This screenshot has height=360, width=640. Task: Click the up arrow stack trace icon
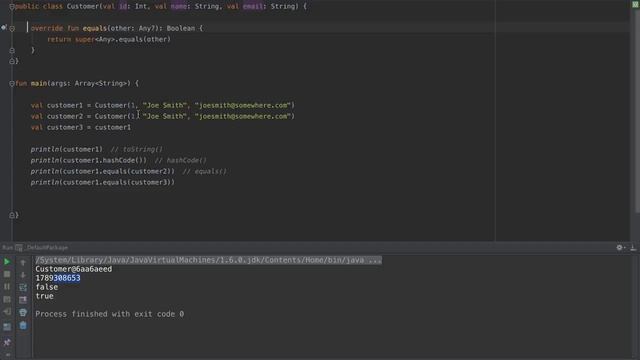click(x=23, y=262)
